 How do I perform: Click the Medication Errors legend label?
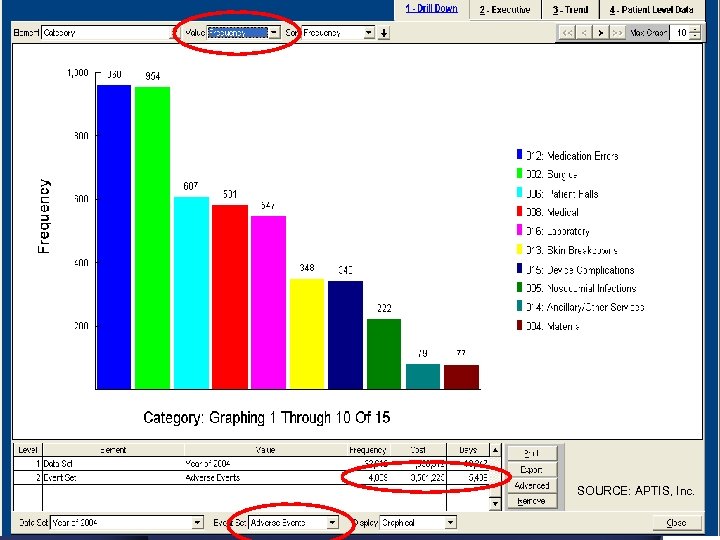pyautogui.click(x=572, y=156)
